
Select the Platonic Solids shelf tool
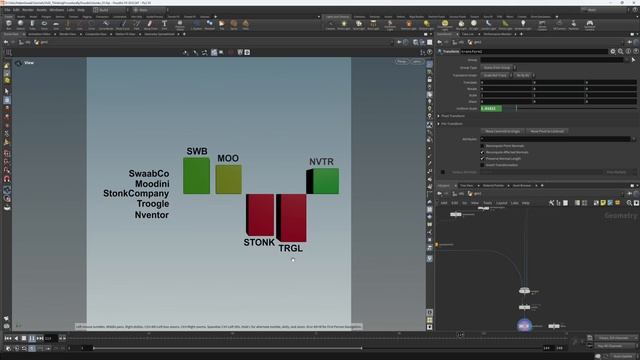[x=180, y=25]
